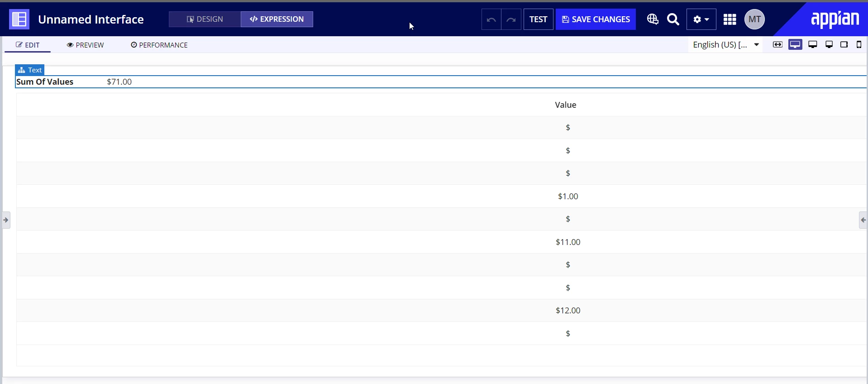Switch to Expression mode

(x=277, y=19)
